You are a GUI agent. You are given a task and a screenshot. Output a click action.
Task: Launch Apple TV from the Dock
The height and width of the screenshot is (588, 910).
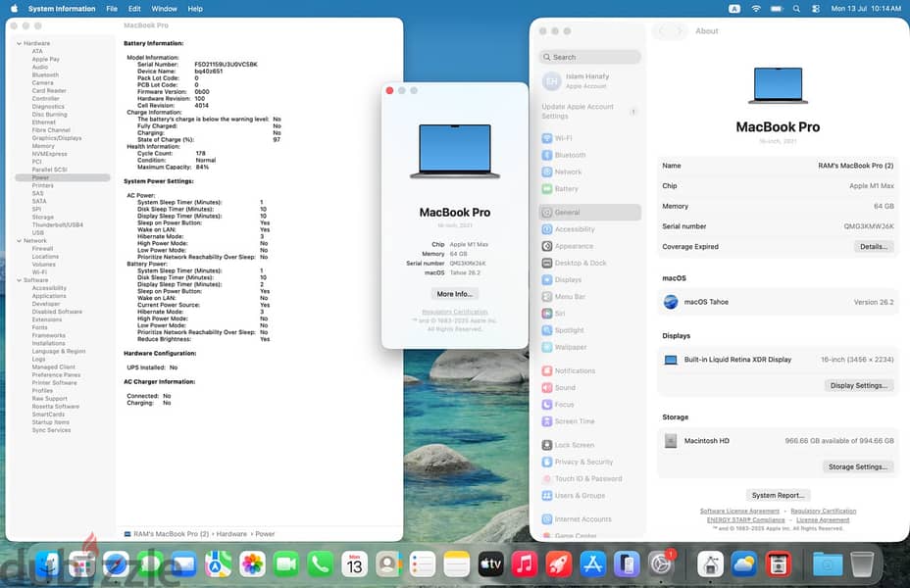tap(490, 563)
